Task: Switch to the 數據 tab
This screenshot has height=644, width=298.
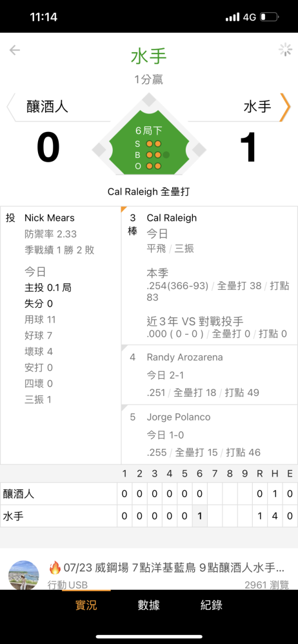Action: tap(148, 605)
